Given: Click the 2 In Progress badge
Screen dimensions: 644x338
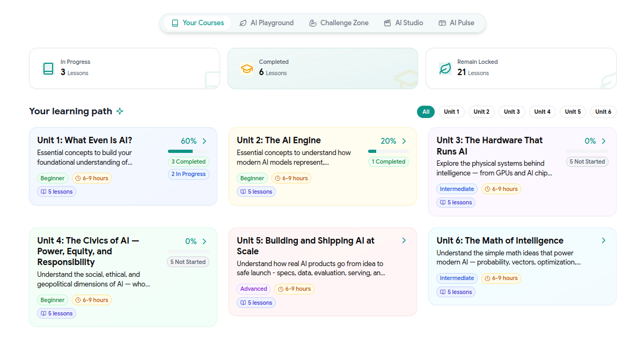Looking at the screenshot, I should coord(188,174).
